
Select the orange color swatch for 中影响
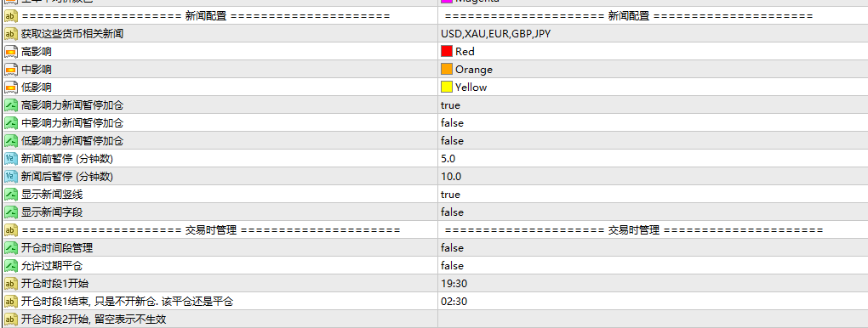[x=447, y=69]
